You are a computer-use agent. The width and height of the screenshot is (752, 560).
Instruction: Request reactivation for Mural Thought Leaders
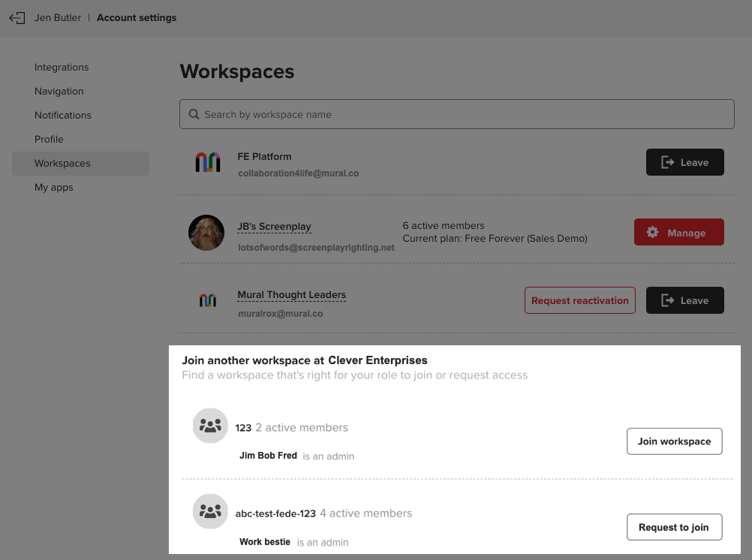point(579,300)
